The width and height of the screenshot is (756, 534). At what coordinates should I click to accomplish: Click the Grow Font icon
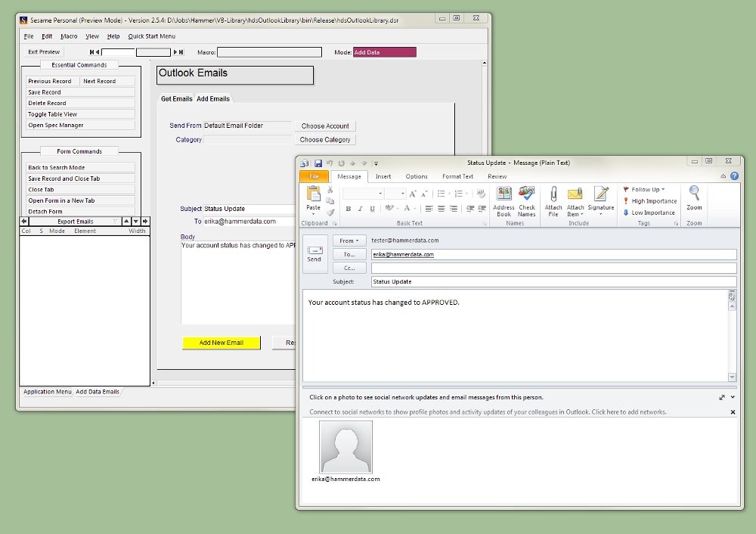pyautogui.click(x=413, y=194)
